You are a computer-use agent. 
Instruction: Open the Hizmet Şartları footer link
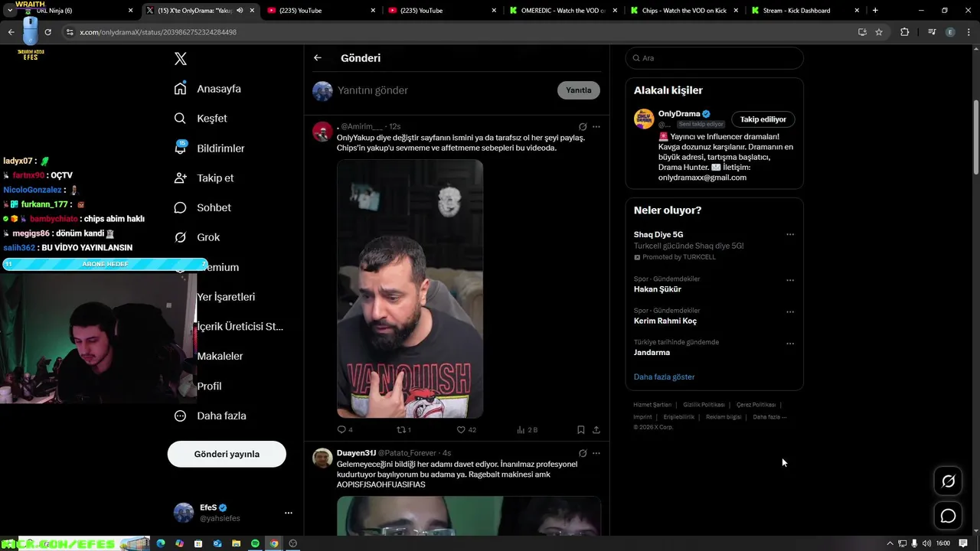click(x=652, y=405)
